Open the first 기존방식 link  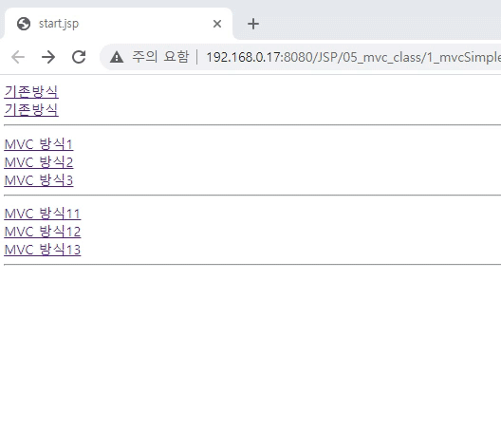coord(31,92)
